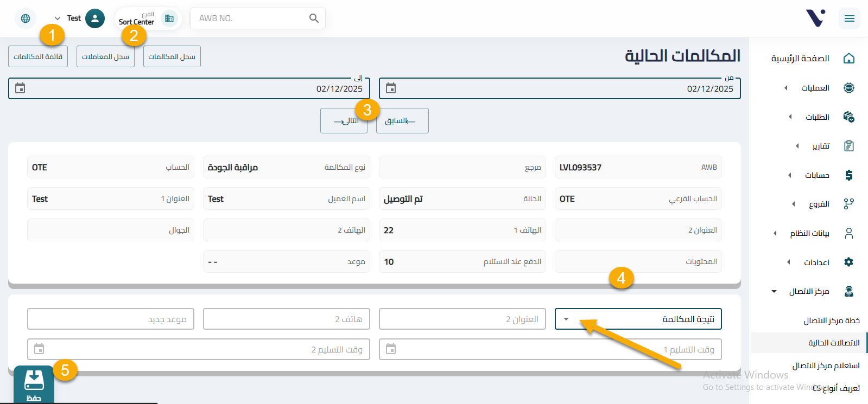Click the العنوان 1 field showing Test
The height and width of the screenshot is (404, 868).
point(111,198)
